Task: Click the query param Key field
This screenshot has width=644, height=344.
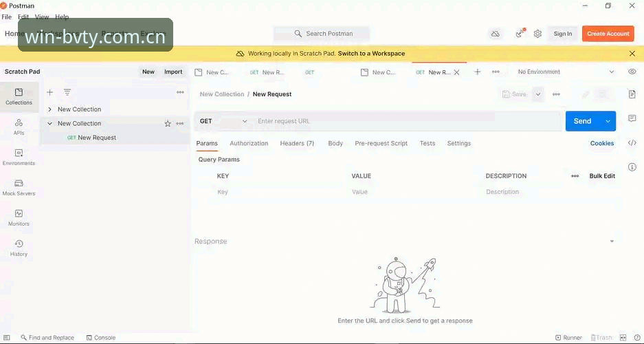Action: pyautogui.click(x=281, y=192)
